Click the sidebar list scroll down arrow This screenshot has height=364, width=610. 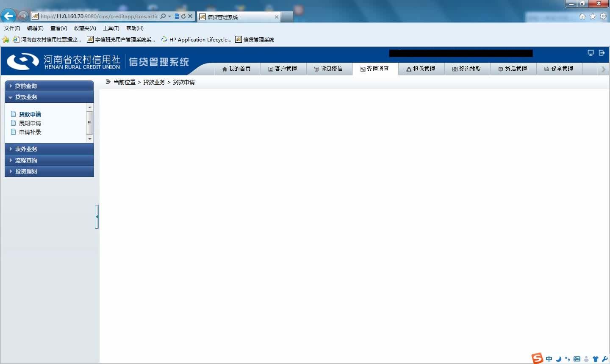(89, 139)
